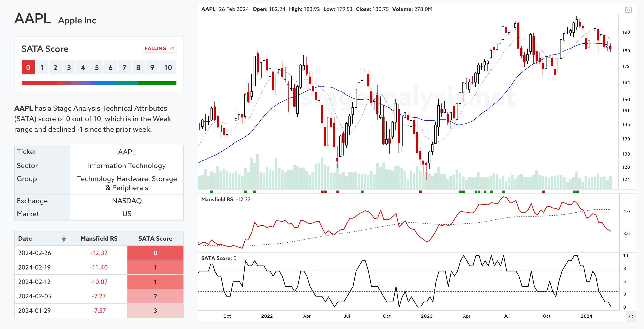This screenshot has height=329, width=644.
Task: Select SATA score box 8
Action: click(138, 67)
